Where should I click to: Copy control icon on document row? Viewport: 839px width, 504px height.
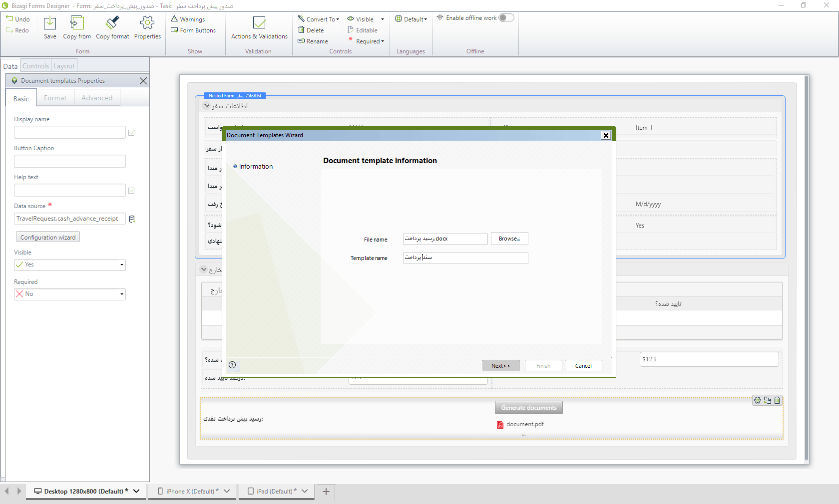click(x=768, y=400)
